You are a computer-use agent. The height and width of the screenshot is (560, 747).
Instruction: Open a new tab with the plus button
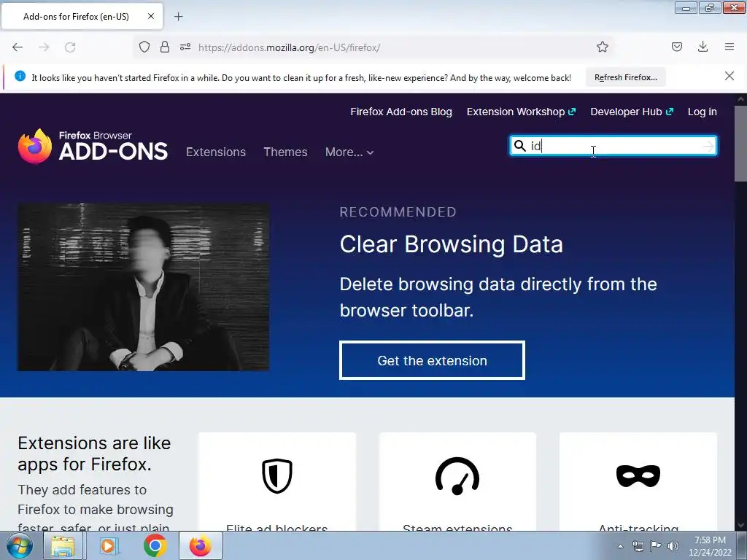click(178, 17)
